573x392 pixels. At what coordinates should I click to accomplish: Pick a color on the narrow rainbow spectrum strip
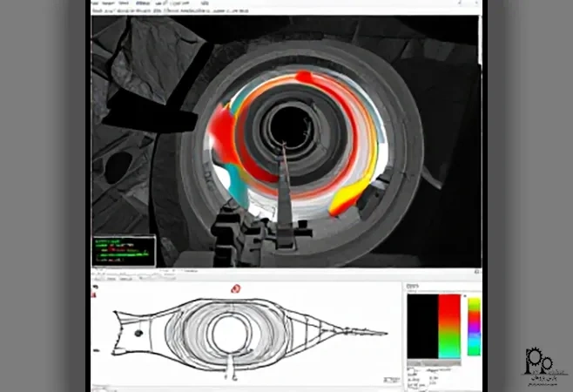(474, 326)
